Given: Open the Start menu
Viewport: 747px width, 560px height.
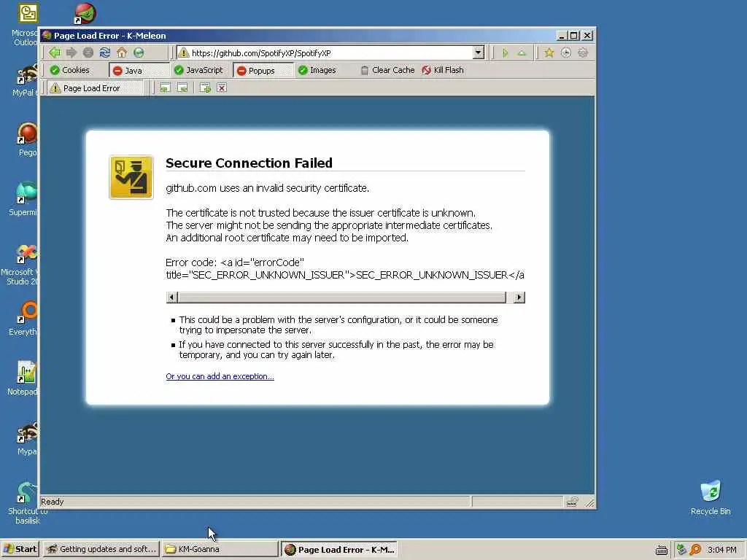Looking at the screenshot, I should click(x=20, y=549).
